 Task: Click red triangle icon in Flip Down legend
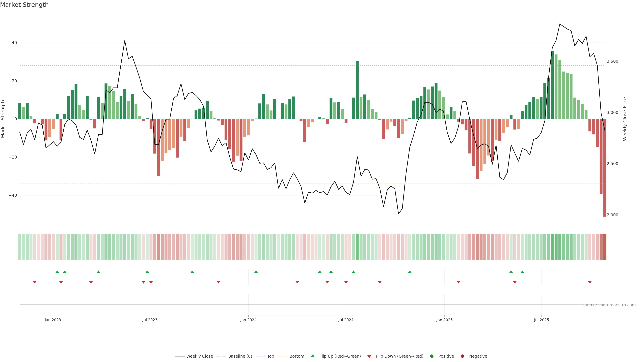(x=369, y=356)
